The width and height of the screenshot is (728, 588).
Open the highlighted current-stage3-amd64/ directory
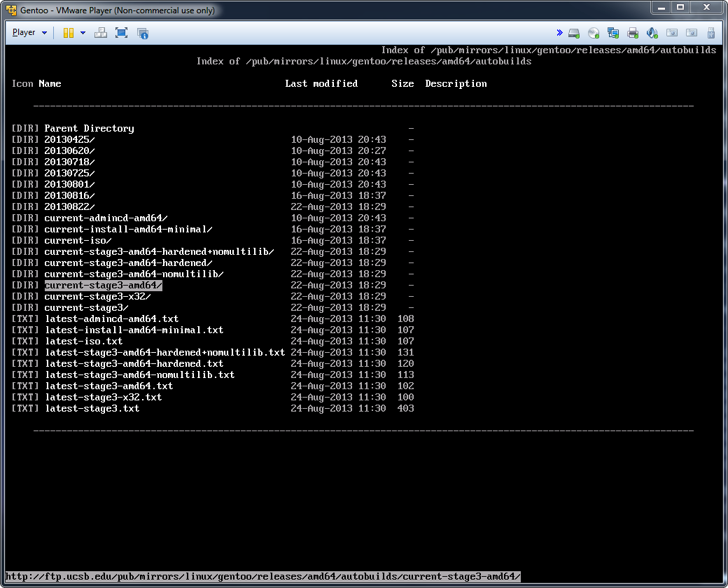click(x=104, y=285)
